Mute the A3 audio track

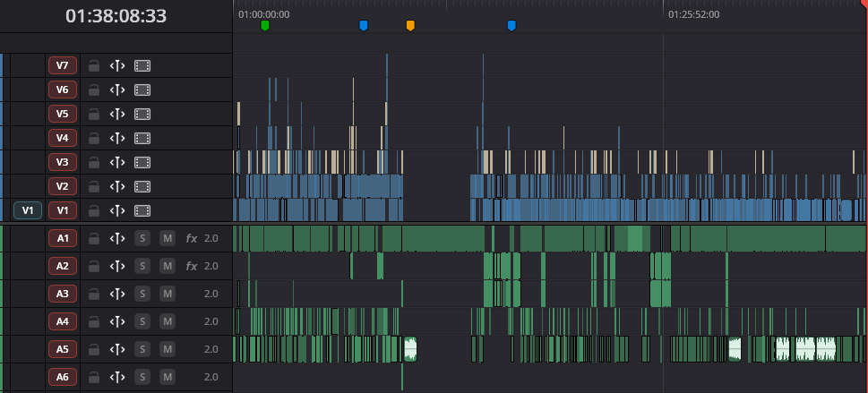168,294
